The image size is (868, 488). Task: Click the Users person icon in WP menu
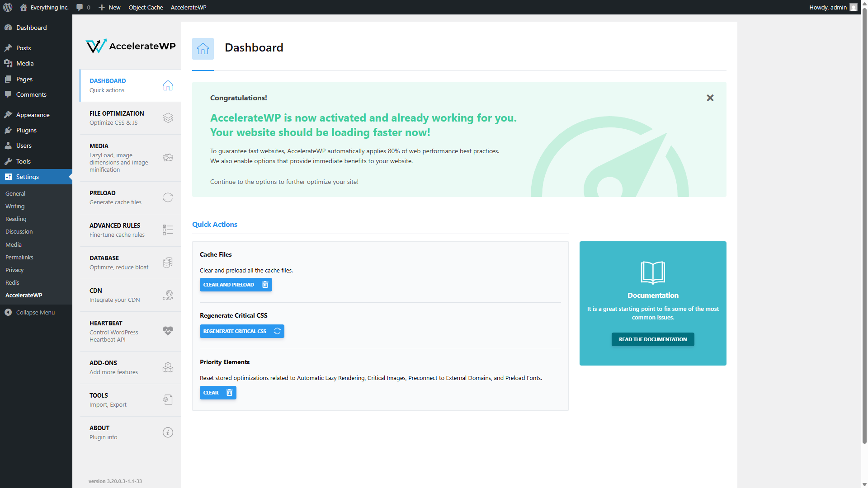(x=8, y=145)
